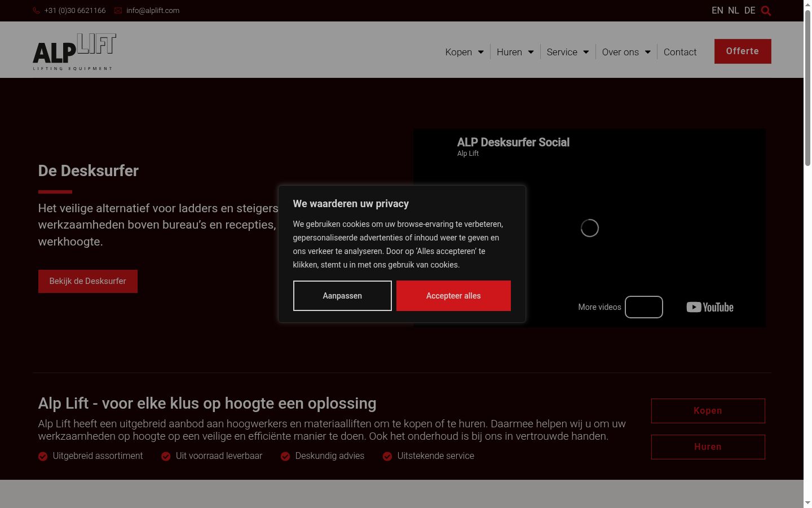This screenshot has height=508, width=812.
Task: Accept all cookies with Accepteer alles
Action: (x=453, y=296)
